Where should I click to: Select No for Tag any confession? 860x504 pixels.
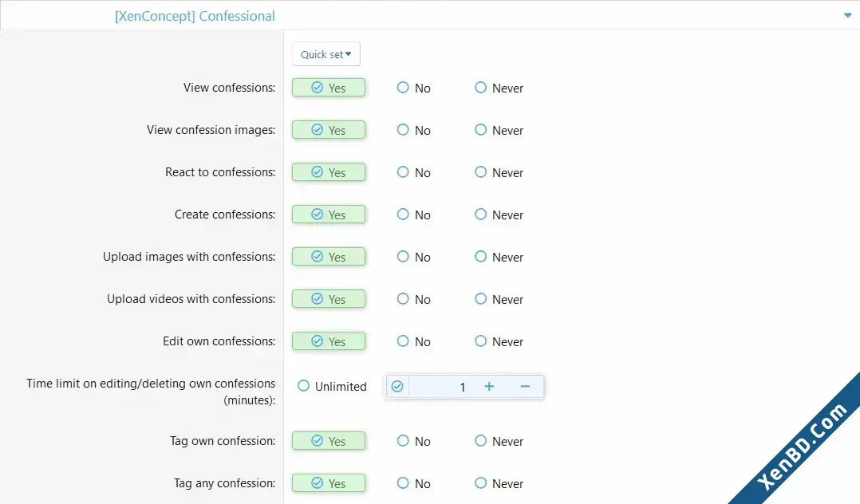[413, 483]
